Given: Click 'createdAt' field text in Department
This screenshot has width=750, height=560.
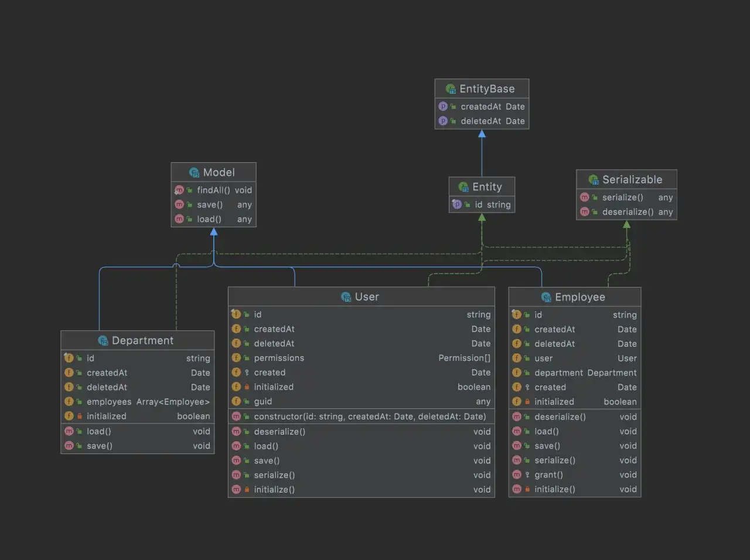Looking at the screenshot, I should point(107,373).
